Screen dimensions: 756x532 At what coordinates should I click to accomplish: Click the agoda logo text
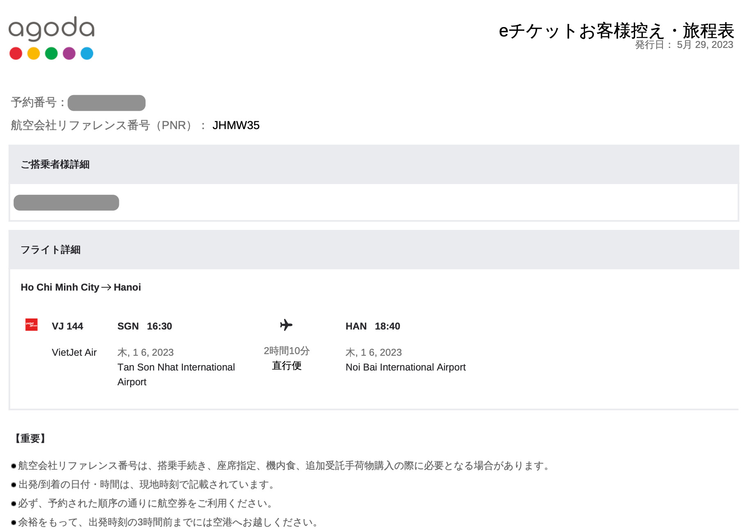(x=52, y=28)
